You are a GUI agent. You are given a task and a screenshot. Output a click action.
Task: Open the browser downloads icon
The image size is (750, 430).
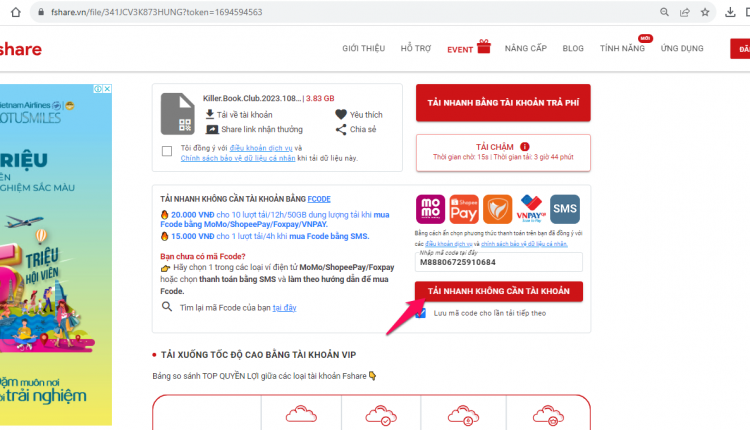[x=730, y=12]
